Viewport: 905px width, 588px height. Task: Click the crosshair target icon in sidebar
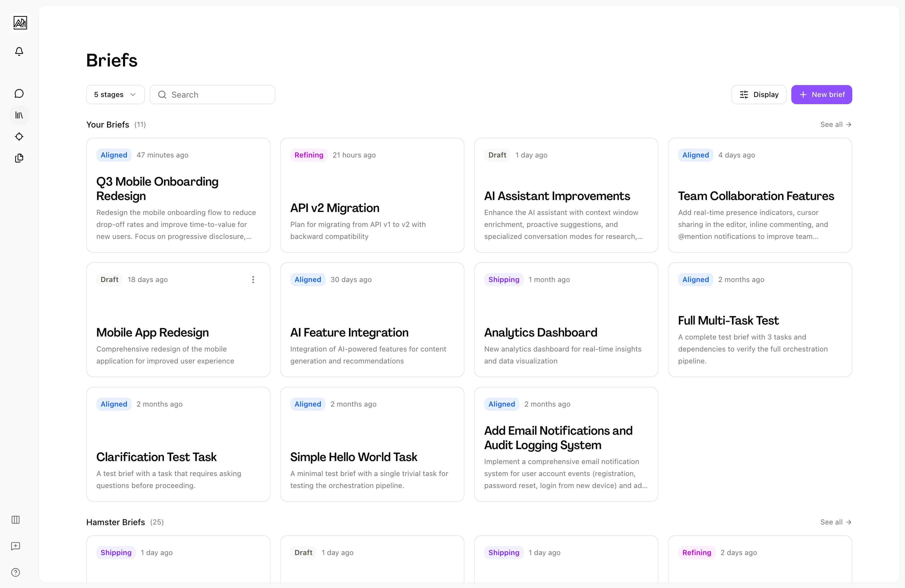pos(19,137)
